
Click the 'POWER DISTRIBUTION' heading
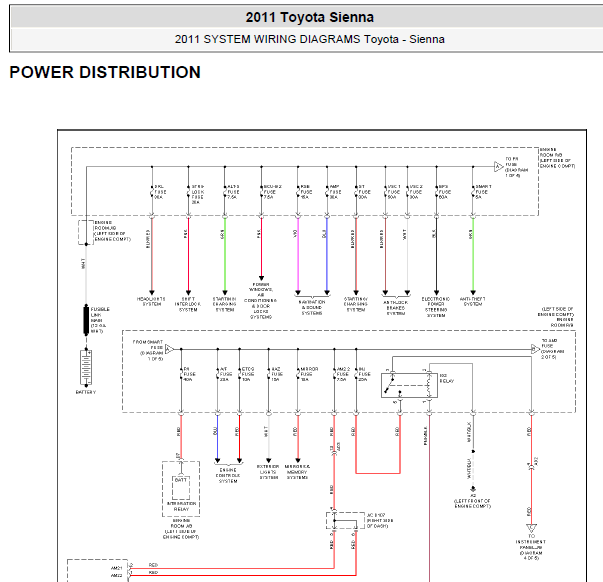point(105,72)
